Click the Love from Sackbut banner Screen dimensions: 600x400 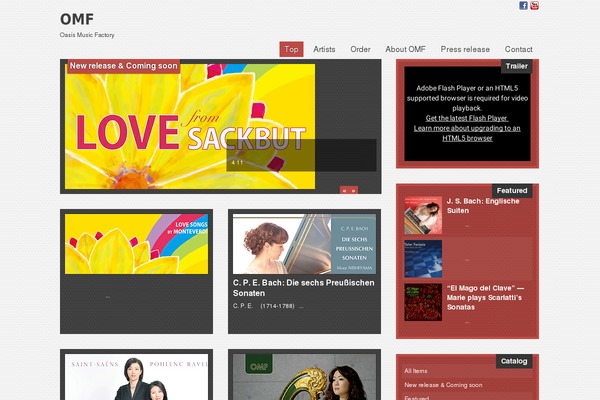click(190, 126)
